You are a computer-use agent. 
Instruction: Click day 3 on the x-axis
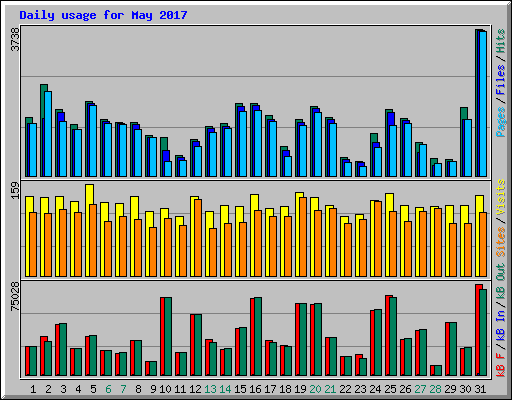[63, 389]
